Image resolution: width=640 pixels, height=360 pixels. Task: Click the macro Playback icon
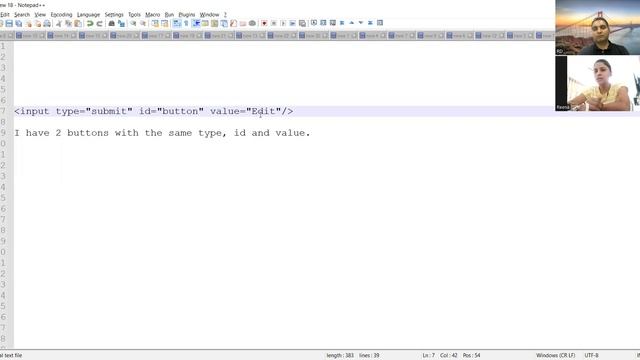pos(283,23)
